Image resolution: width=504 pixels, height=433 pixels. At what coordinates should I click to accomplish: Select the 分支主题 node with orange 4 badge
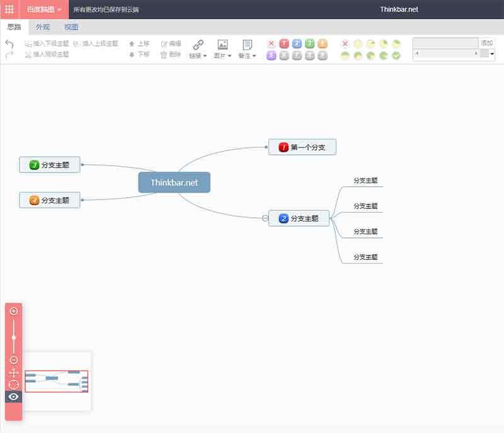click(x=50, y=200)
